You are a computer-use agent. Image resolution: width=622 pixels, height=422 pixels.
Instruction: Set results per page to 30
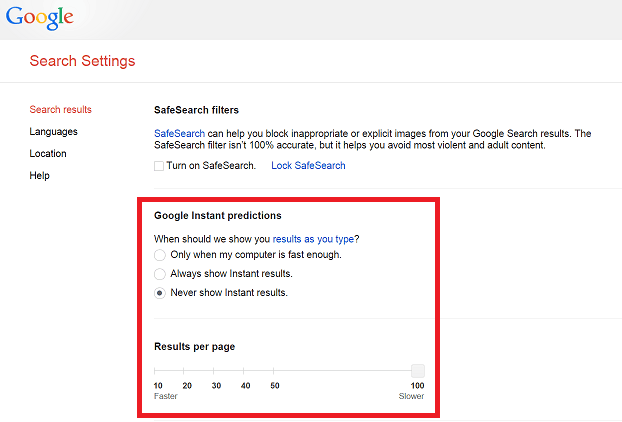click(x=213, y=371)
